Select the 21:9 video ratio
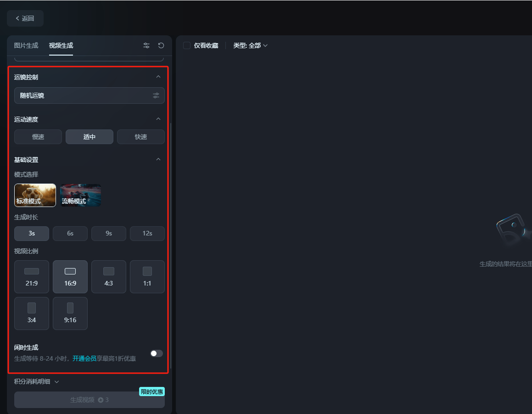The height and width of the screenshot is (414, 532). click(31, 276)
